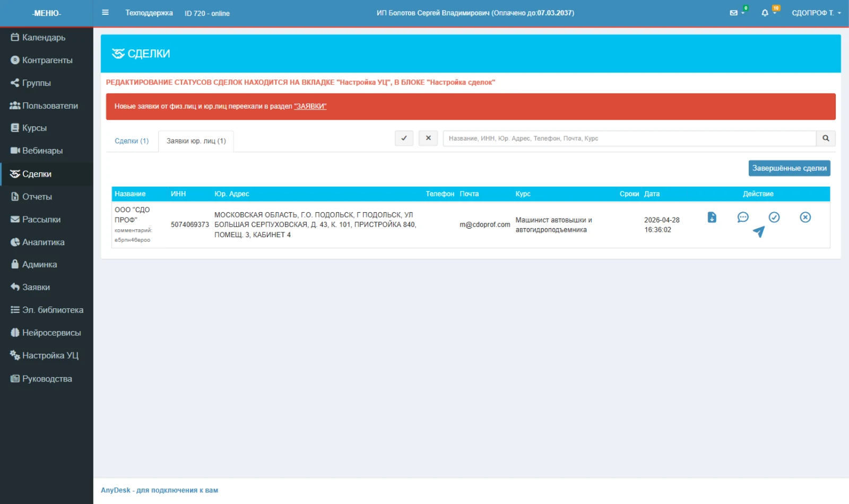Click the circled X reject icon

click(x=805, y=217)
